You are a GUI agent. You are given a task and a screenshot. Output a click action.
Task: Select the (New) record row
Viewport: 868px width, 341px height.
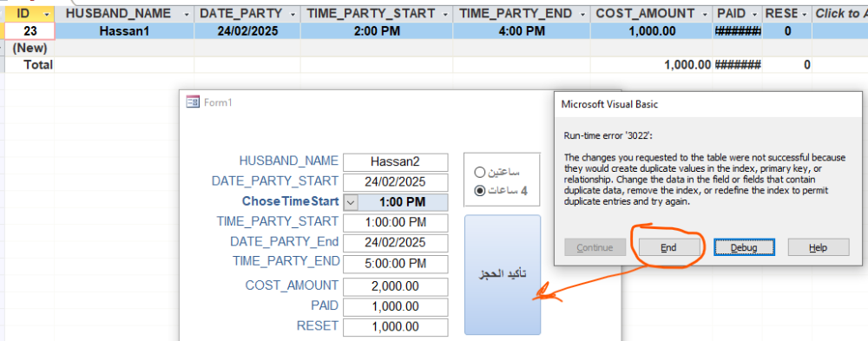point(30,49)
